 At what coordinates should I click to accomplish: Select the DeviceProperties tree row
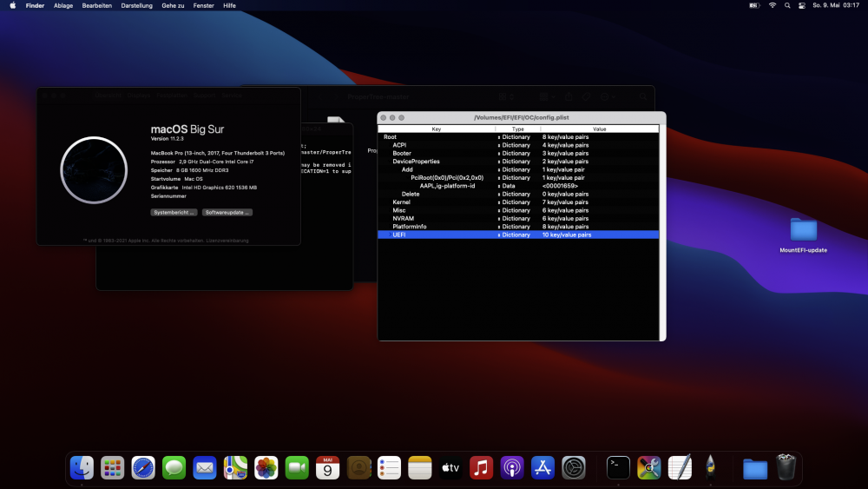(x=518, y=162)
